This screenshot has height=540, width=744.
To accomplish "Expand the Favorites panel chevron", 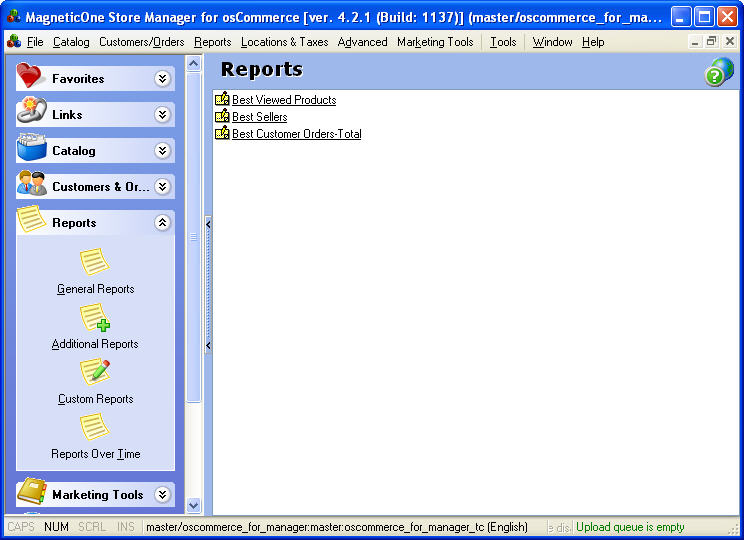I will [x=162, y=78].
